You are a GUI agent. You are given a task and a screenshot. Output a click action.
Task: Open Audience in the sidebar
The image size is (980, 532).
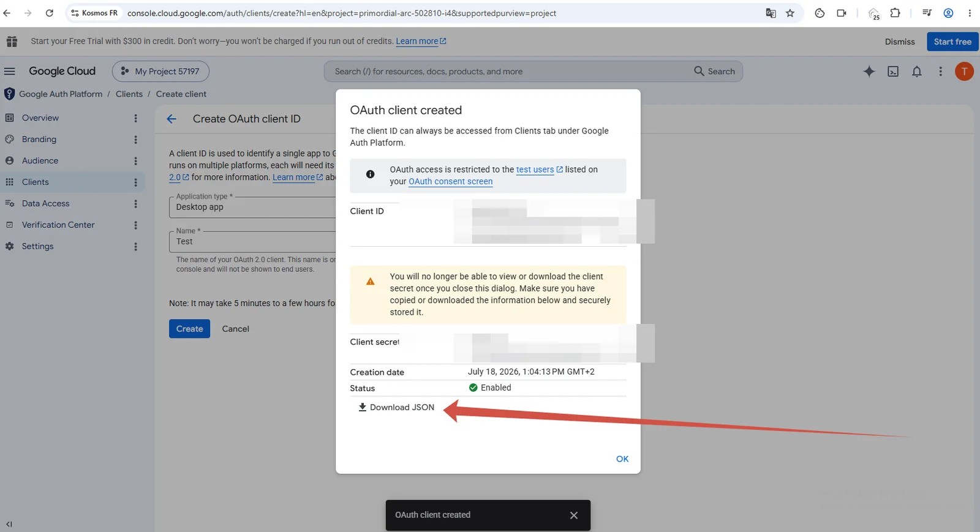[40, 160]
